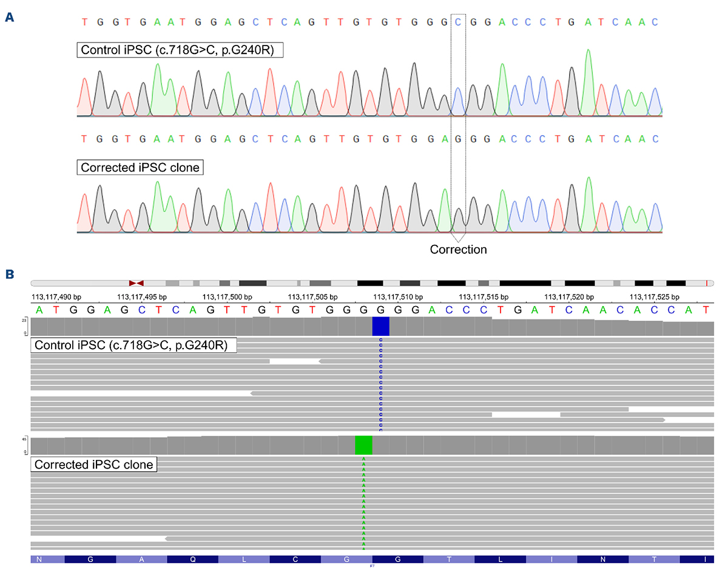Click the 113,117,490 bp ruler position
This screenshot has width=728, height=571.
56,297
